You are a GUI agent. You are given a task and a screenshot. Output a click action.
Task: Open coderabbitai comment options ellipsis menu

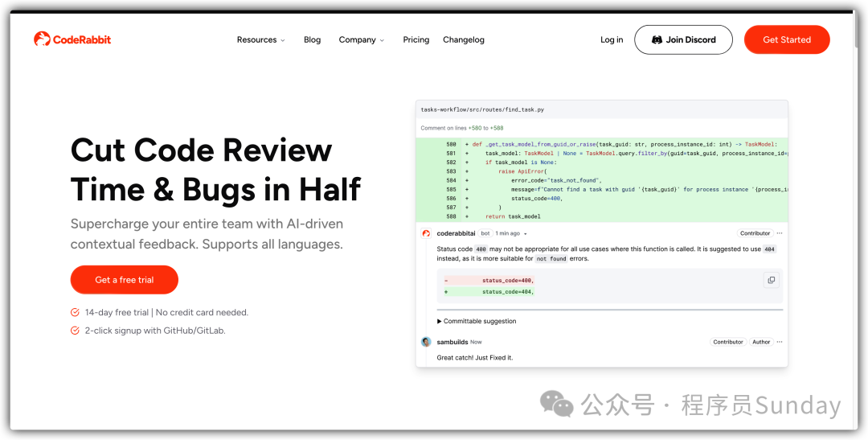coord(780,233)
